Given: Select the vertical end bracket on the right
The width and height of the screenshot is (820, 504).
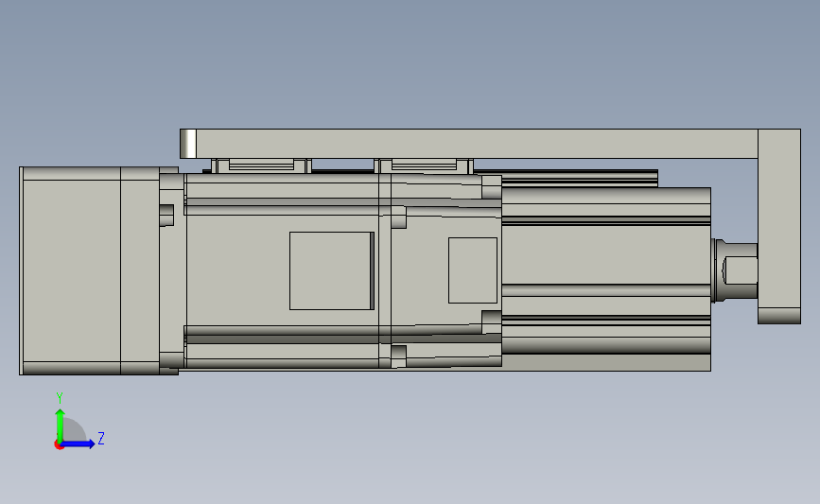Looking at the screenshot, I should coord(779,226).
